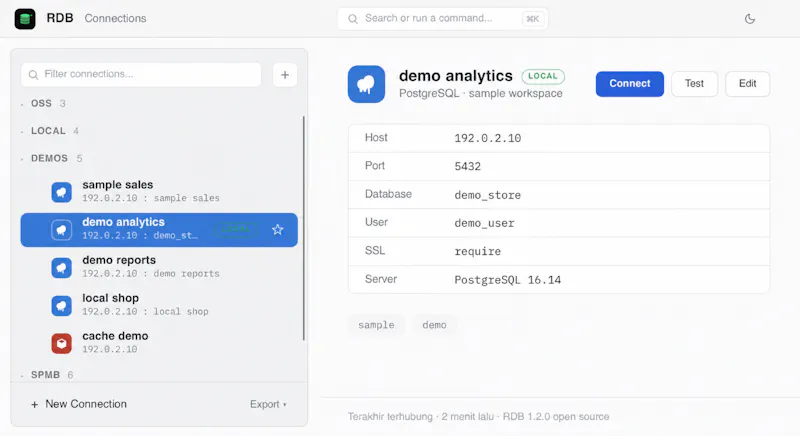This screenshot has height=436, width=800.
Task: Click the search magnifier icon in command bar
Action: coord(353,19)
